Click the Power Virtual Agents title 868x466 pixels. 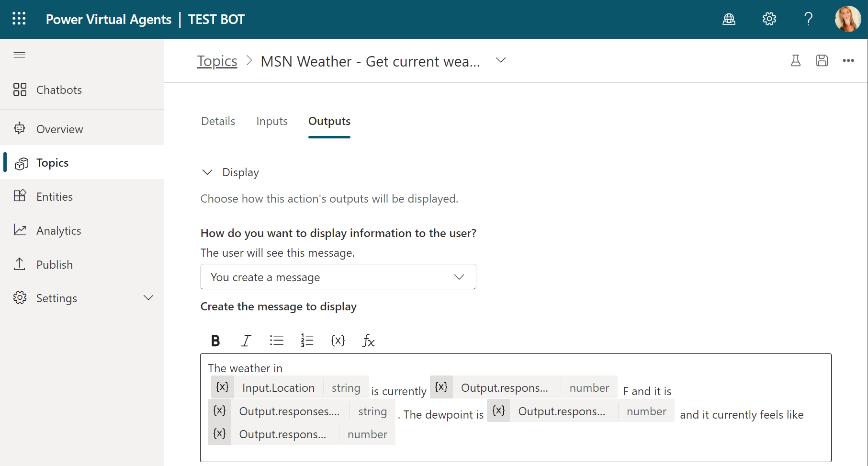(109, 19)
